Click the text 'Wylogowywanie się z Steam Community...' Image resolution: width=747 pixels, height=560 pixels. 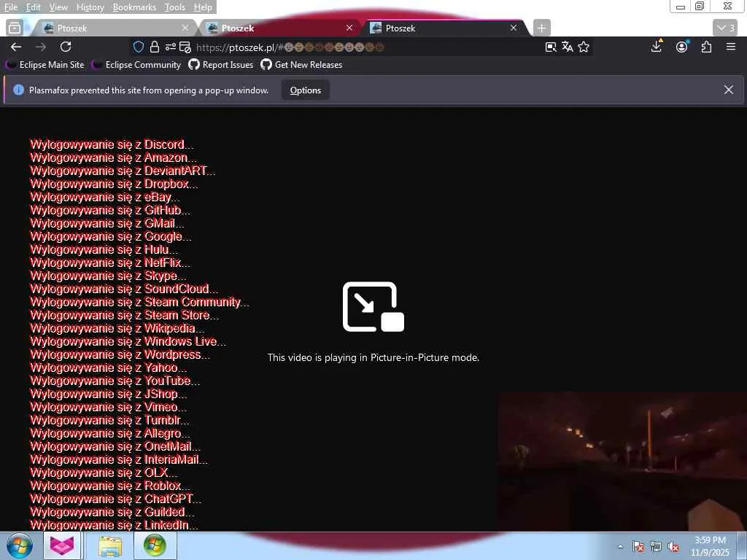pos(139,302)
